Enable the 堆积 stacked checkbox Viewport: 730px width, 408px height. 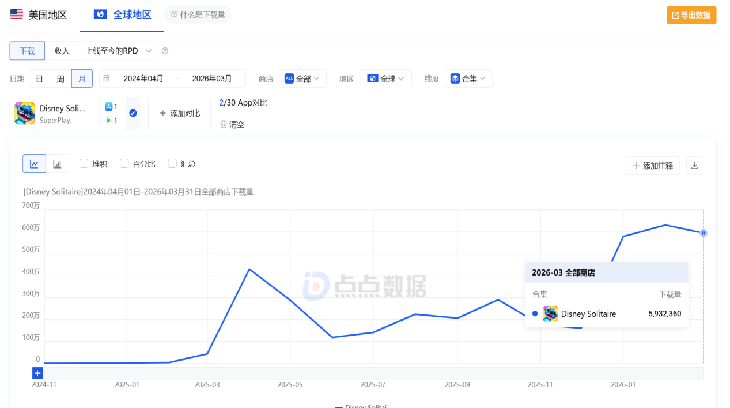(x=85, y=164)
